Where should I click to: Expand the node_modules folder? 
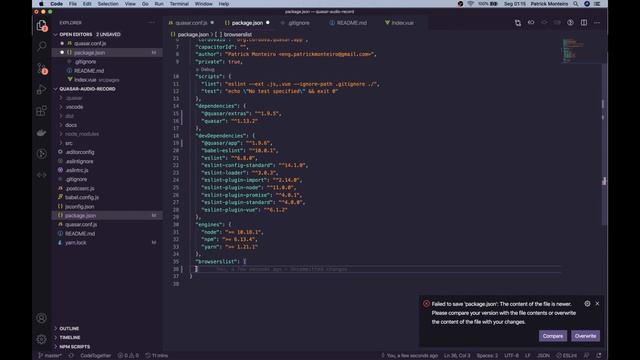click(81, 134)
